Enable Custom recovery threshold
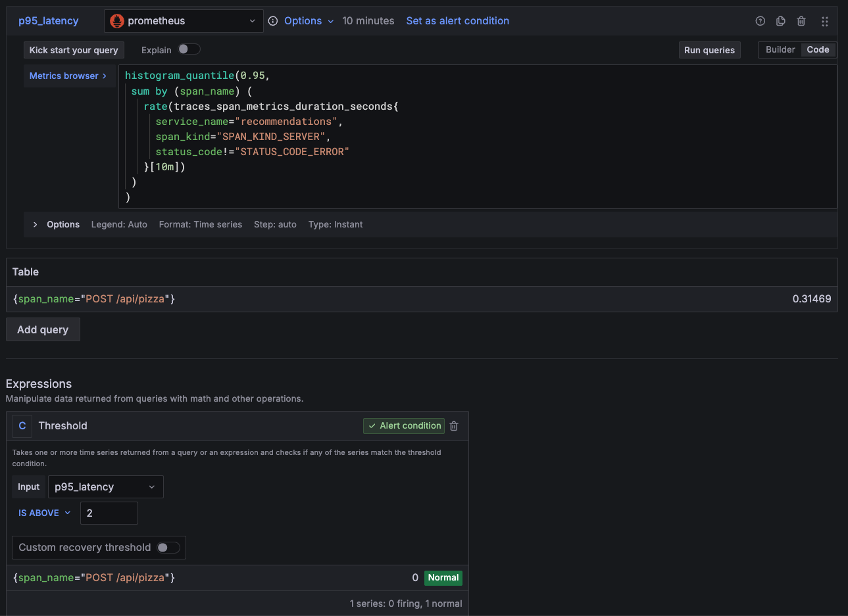The image size is (848, 616). (168, 547)
